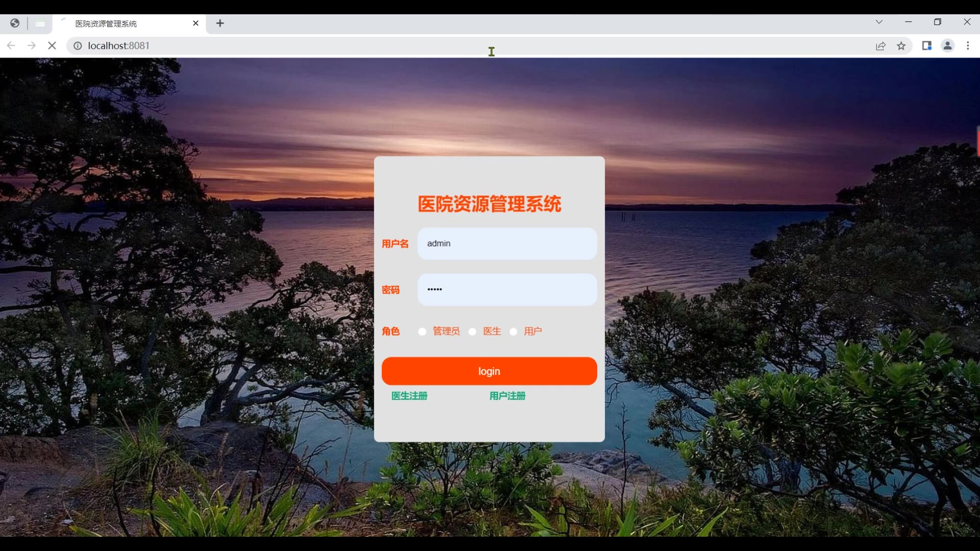Open the browser side panel icon
980x551 pixels.
click(927, 45)
